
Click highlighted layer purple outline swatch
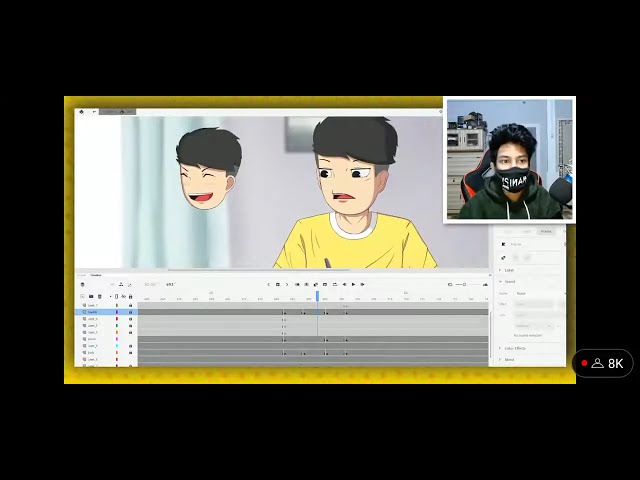tap(117, 312)
